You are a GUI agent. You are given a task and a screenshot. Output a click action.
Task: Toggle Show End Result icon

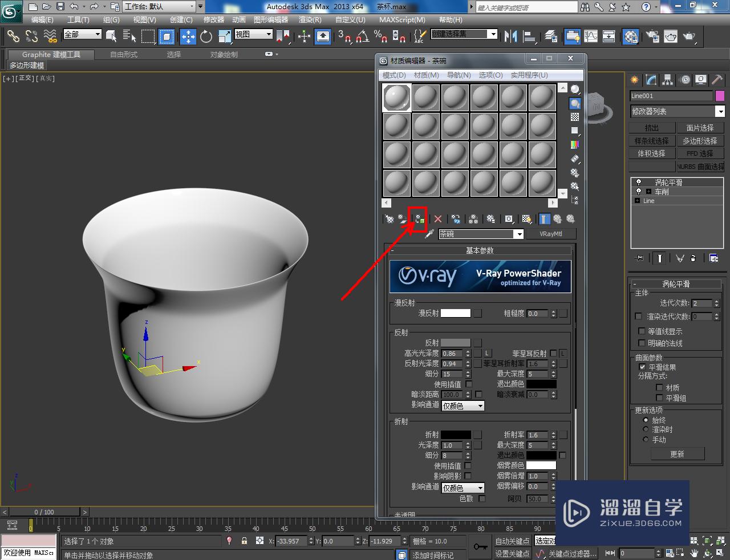(x=545, y=219)
